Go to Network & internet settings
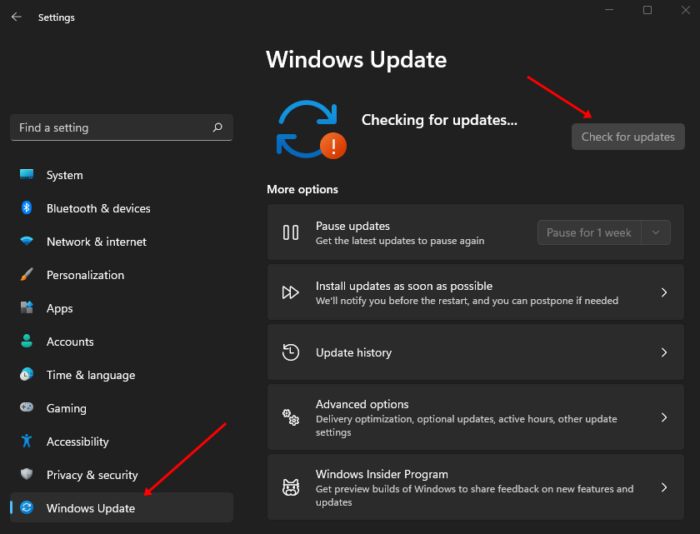700x534 pixels. coord(96,242)
